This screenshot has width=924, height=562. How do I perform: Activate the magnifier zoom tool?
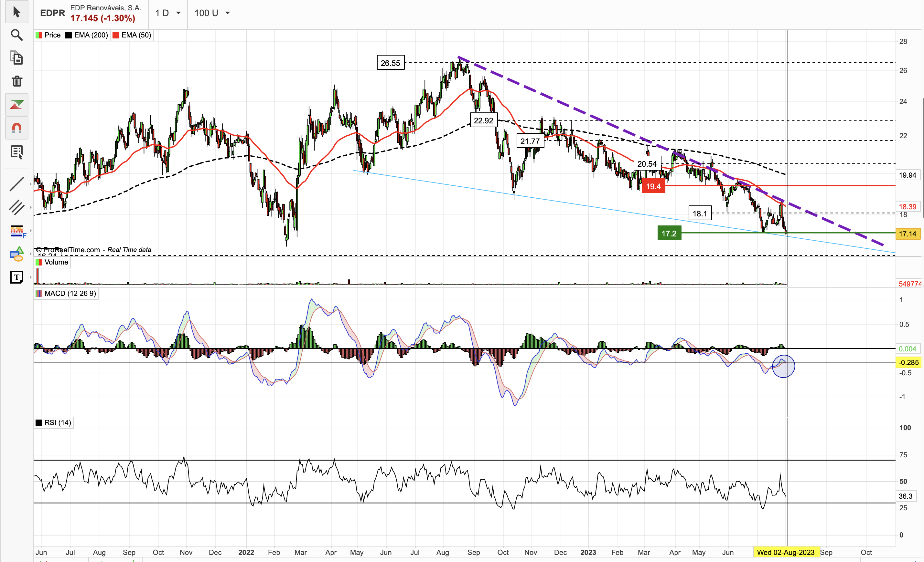click(16, 35)
